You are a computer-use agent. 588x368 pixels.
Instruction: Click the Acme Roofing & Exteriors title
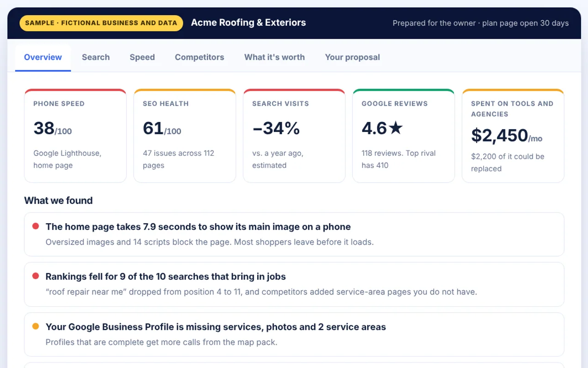coord(249,23)
